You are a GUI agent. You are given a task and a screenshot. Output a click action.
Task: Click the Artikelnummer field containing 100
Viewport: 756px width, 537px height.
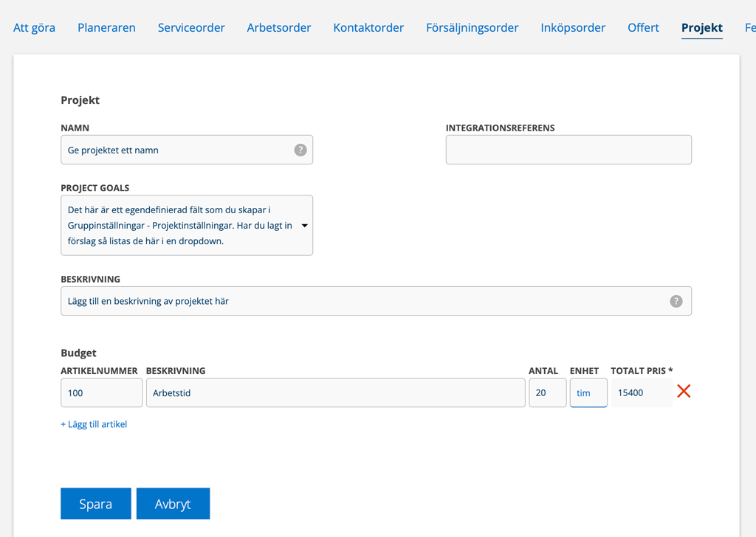tap(101, 393)
